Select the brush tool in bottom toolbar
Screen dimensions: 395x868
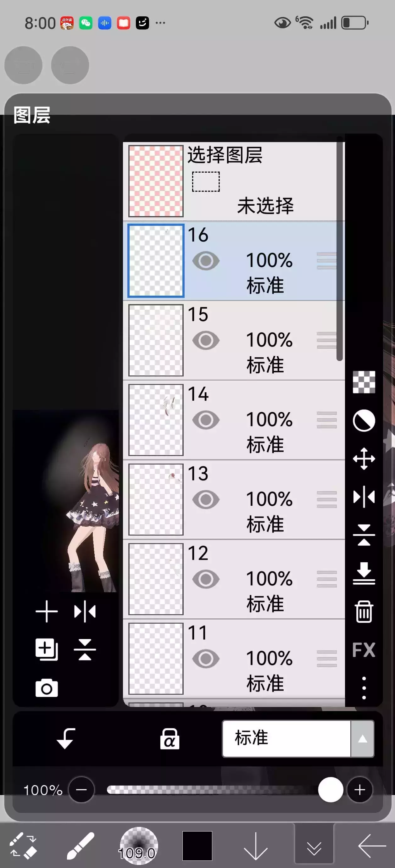pyautogui.click(x=80, y=845)
